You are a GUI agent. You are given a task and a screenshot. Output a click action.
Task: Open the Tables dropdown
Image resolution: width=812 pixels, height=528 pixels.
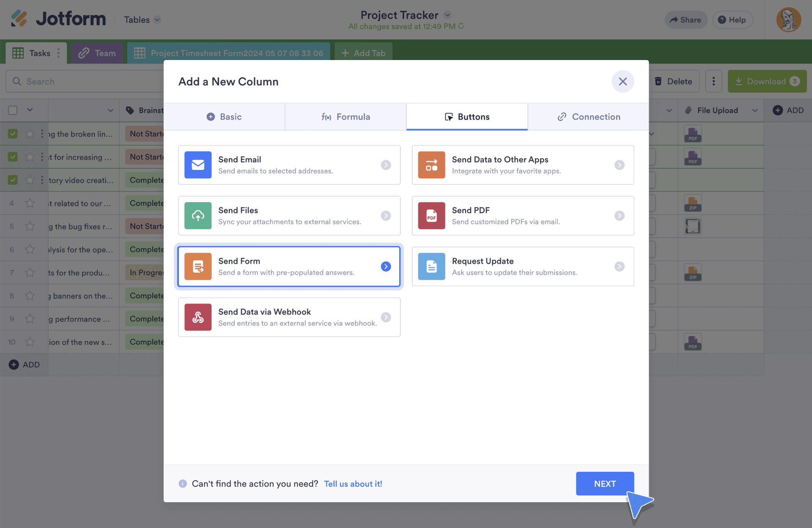pos(142,19)
